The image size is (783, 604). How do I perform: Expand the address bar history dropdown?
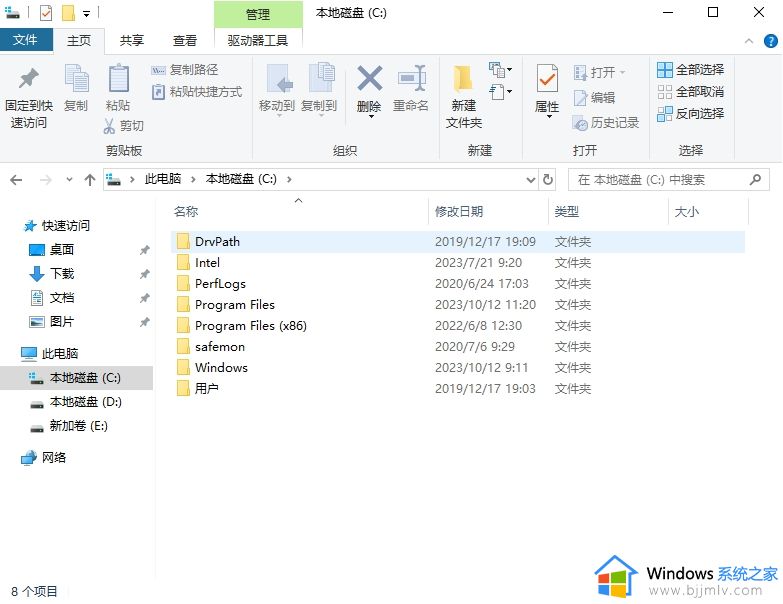click(531, 180)
